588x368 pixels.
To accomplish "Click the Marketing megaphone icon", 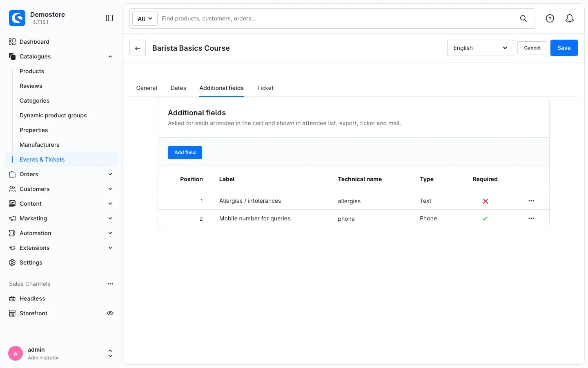I will pos(12,218).
